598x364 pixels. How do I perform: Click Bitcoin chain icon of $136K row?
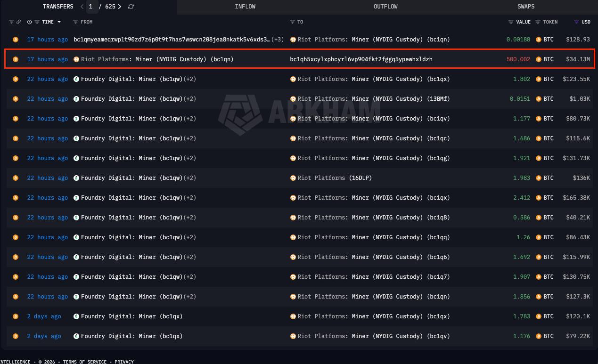tap(16, 178)
